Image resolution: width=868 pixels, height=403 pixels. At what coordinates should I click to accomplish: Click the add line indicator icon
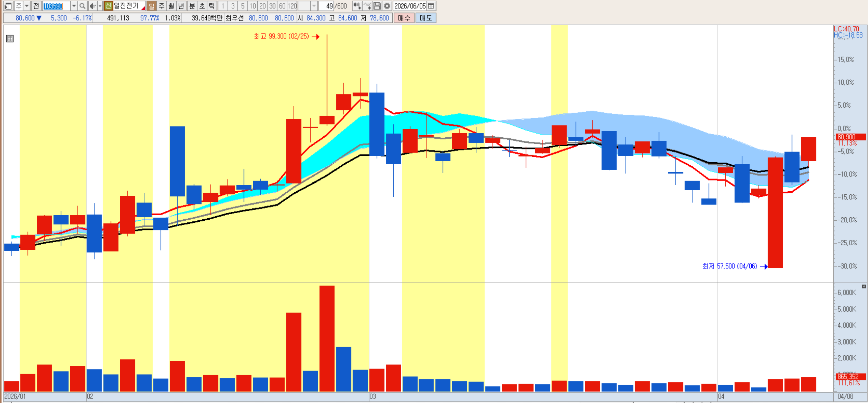click(367, 6)
